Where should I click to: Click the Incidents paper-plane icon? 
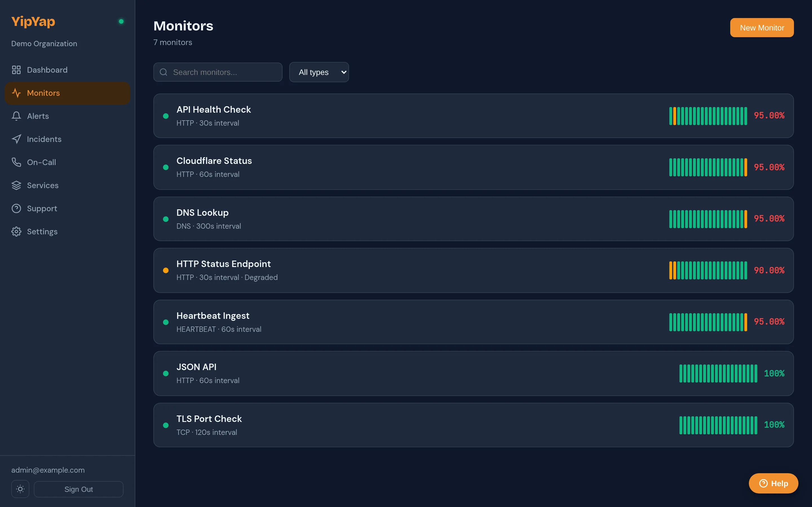16,139
